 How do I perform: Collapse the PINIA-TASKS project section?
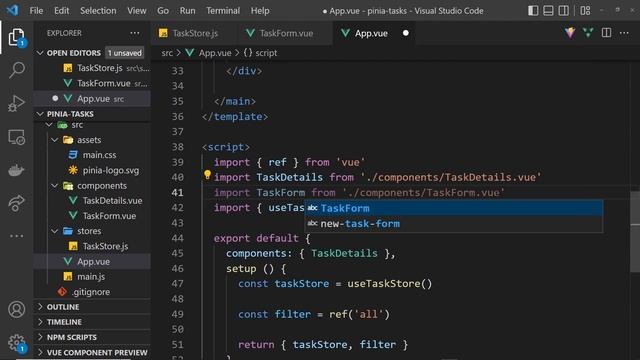coord(40,113)
